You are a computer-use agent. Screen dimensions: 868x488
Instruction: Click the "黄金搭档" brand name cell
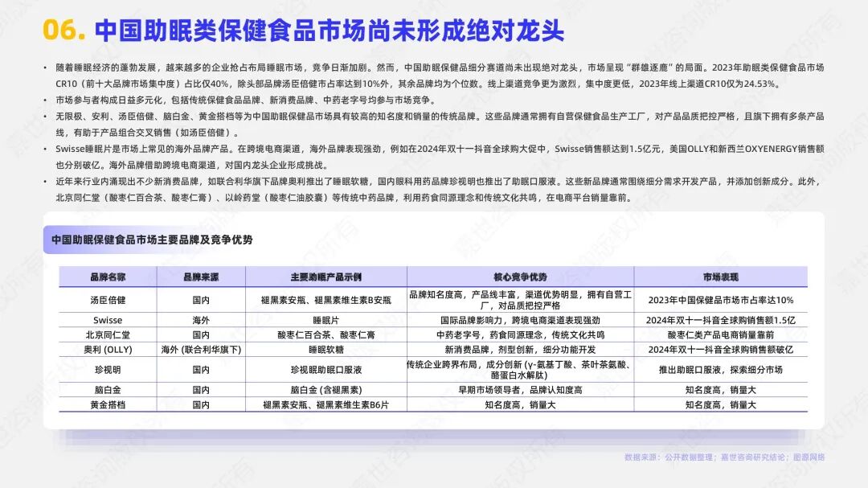point(108,405)
